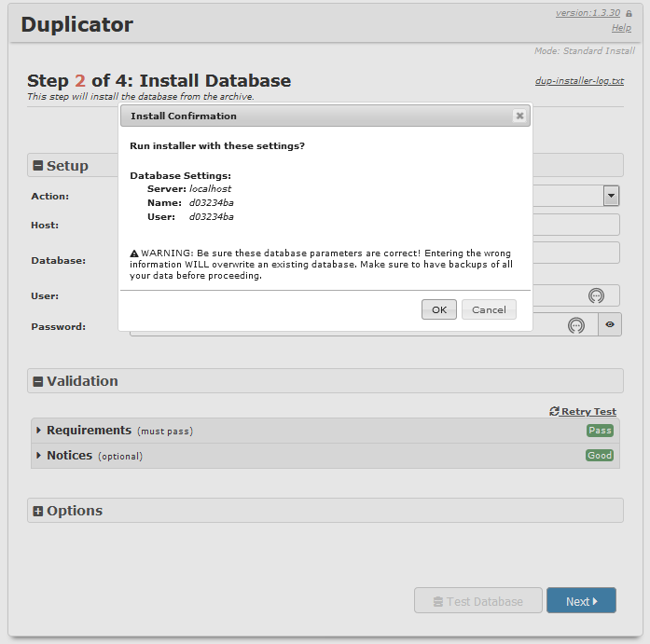650x644 pixels.
Task: Click into the Host input field
Action: [576, 225]
